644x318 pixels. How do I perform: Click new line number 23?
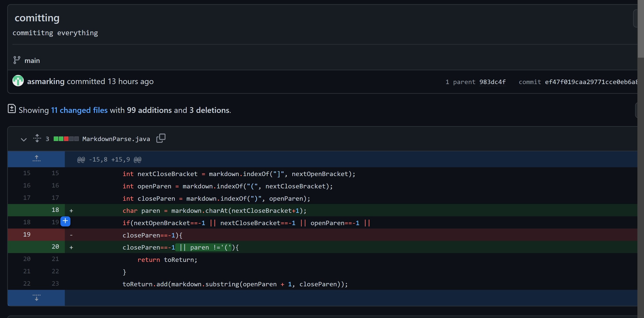55,283
